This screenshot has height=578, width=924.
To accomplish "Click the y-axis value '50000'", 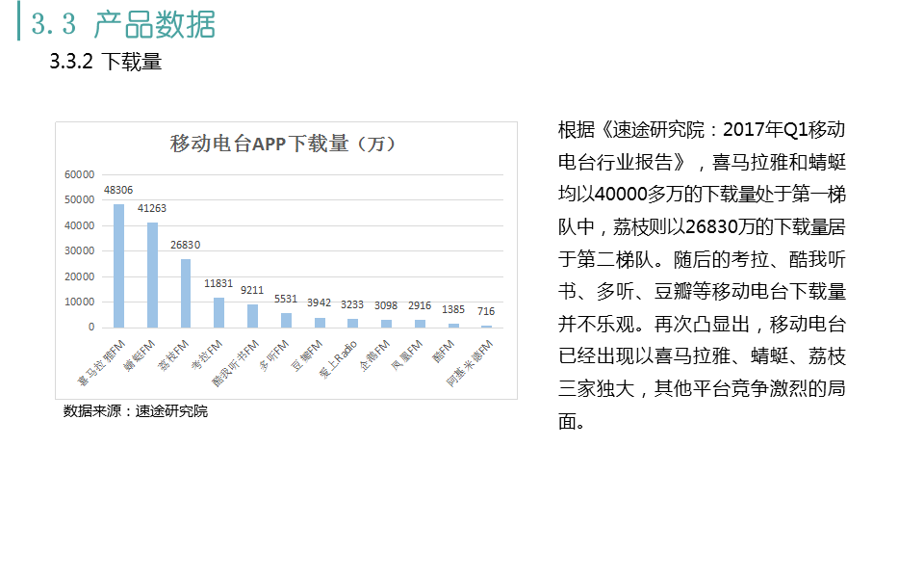I will [80, 200].
